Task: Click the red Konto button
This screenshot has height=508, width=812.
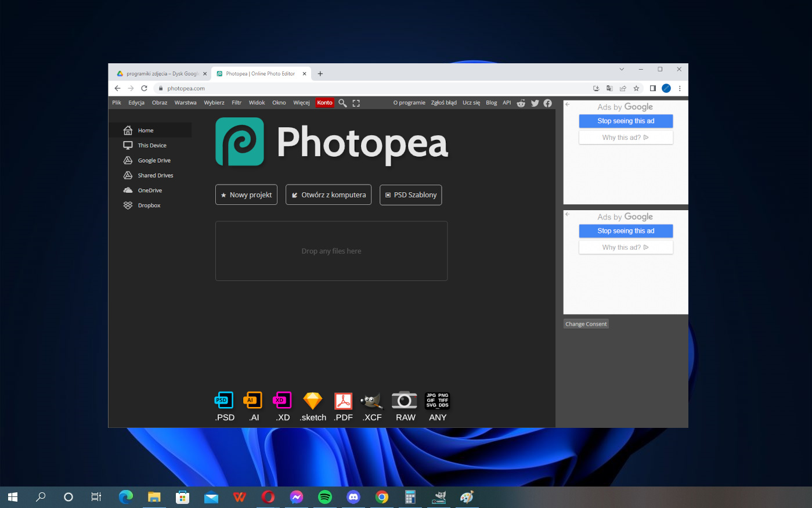Action: coord(325,103)
